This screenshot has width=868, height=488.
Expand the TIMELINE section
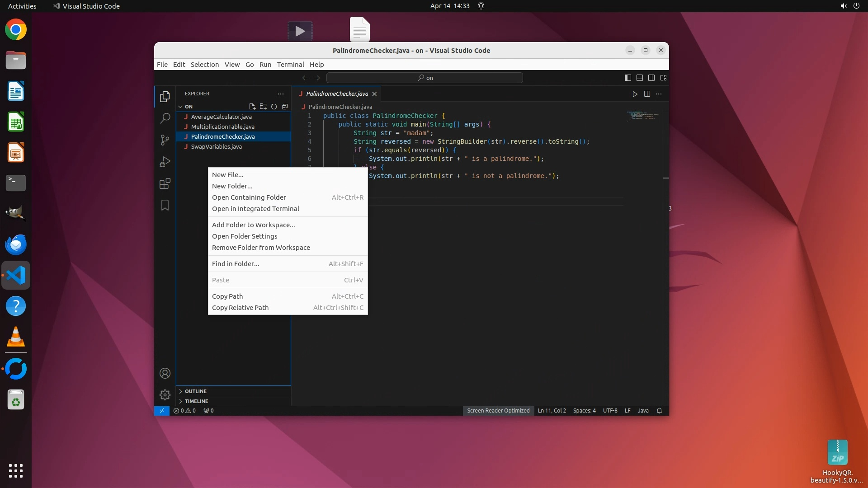(x=196, y=401)
